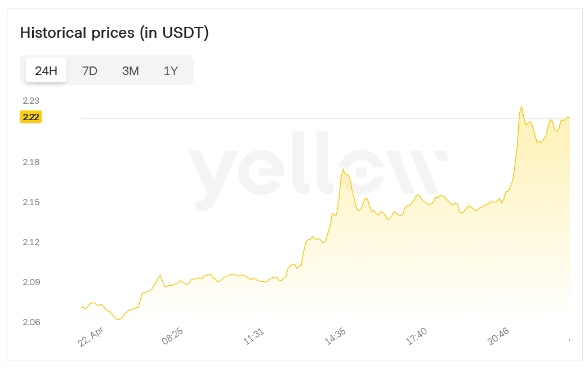Click the 2.12 y-axis tick label
Image resolution: width=588 pixels, height=368 pixels.
click(x=31, y=242)
